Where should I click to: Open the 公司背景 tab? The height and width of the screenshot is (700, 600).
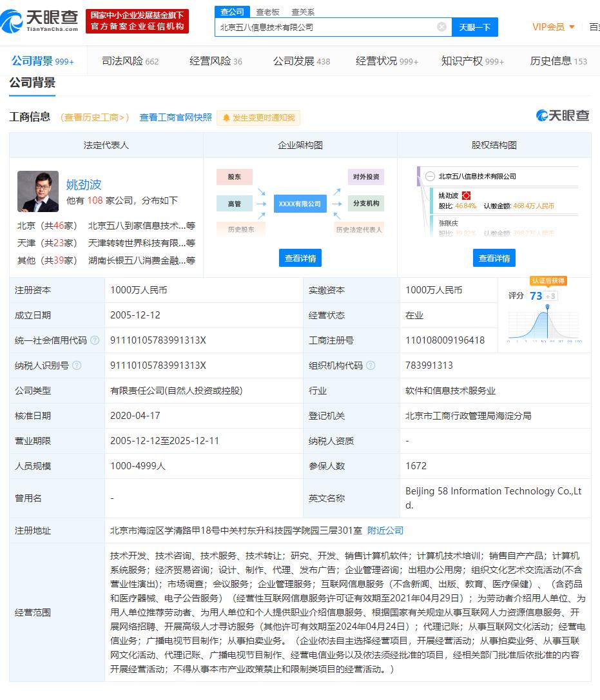[43, 61]
